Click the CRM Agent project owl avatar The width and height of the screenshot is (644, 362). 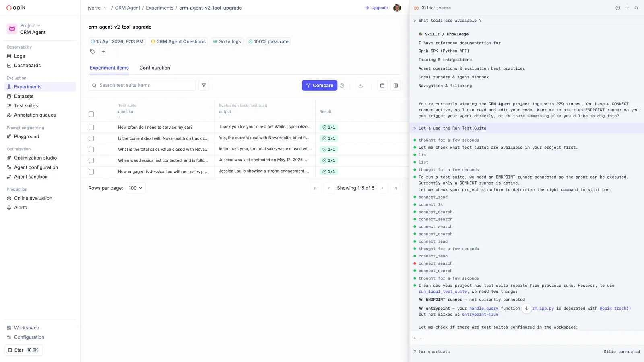tap(12, 29)
